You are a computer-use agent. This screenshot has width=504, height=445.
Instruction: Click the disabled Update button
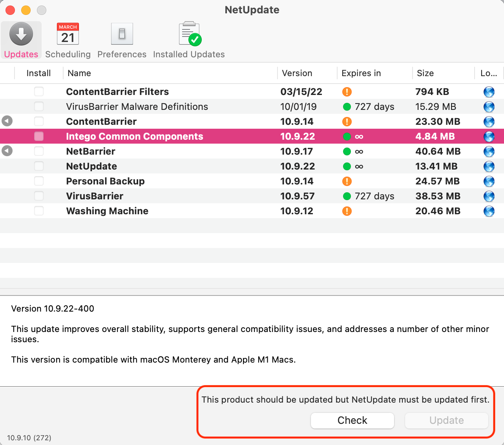tap(447, 420)
